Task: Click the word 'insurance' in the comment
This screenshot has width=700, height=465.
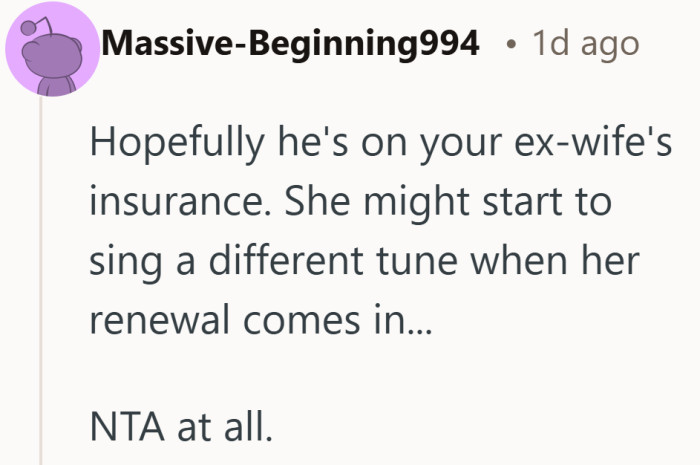Action: coord(177,203)
